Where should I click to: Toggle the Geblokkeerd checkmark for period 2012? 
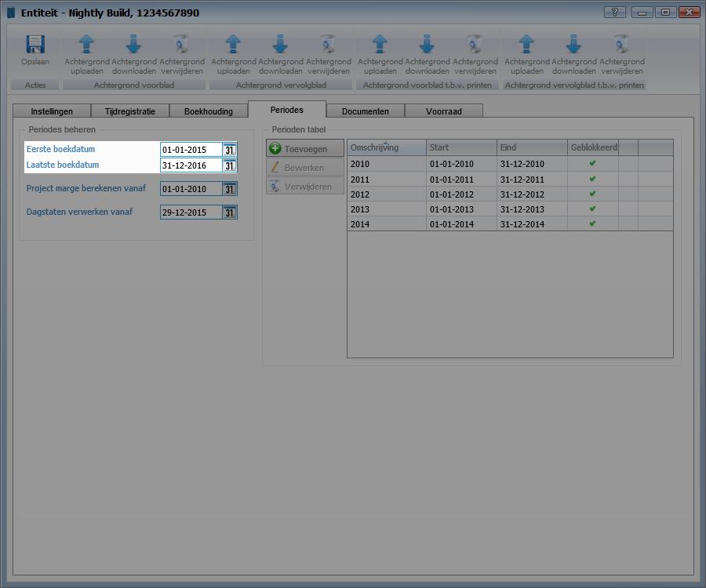(x=592, y=194)
